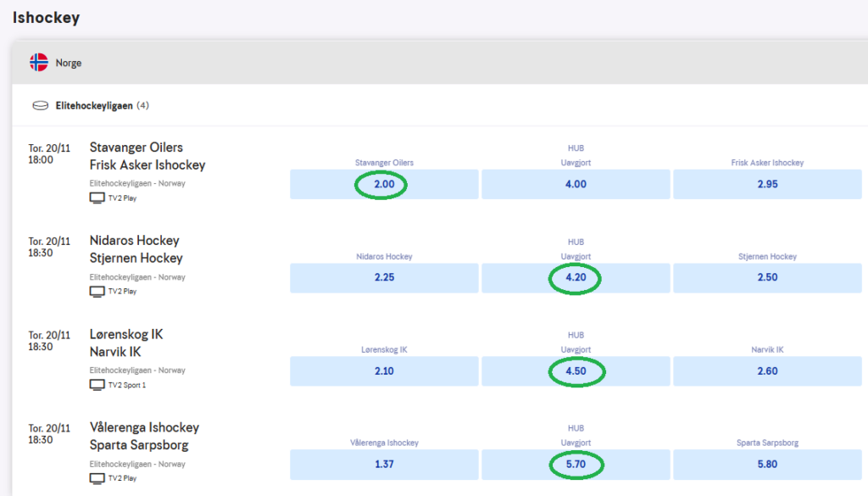Pick Stjernen Hockey at 2.50

767,277
